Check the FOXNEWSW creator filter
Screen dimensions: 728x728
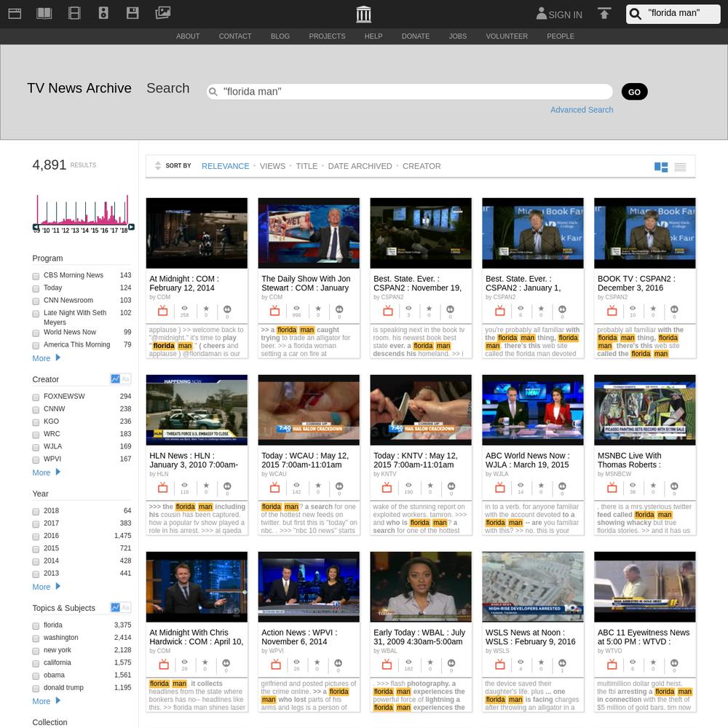point(36,397)
